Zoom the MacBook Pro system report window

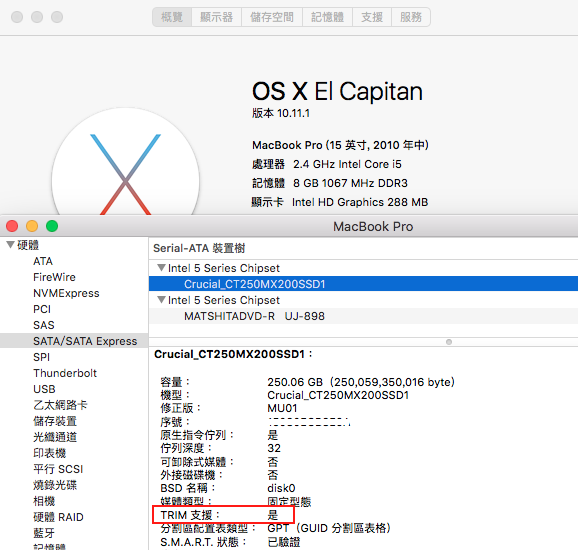coord(52,226)
